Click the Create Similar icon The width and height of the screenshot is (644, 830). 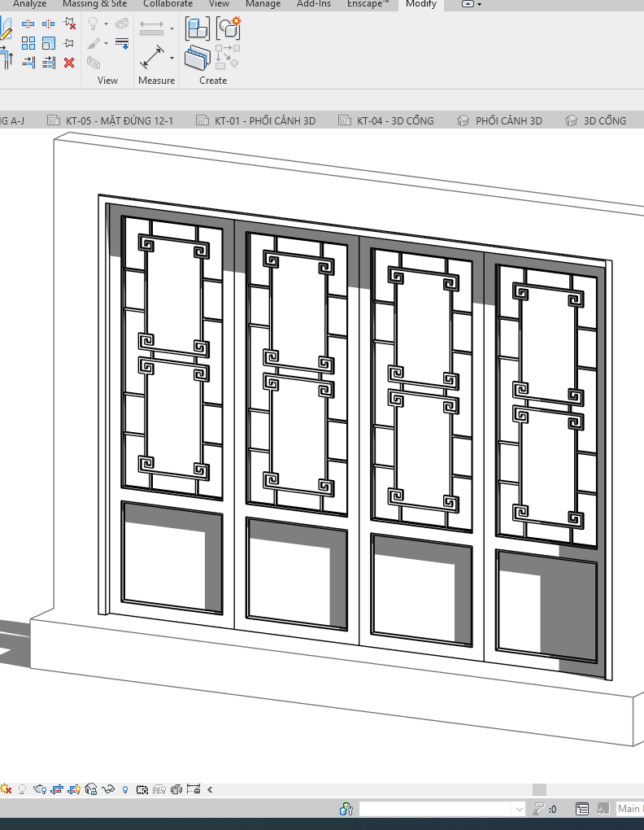point(228,28)
